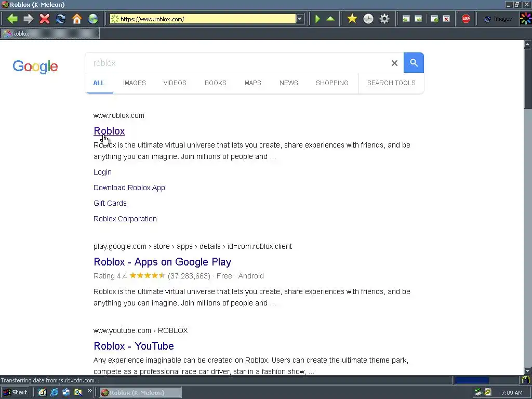Click the third quick launch icon
The image size is (532, 399).
(66, 393)
